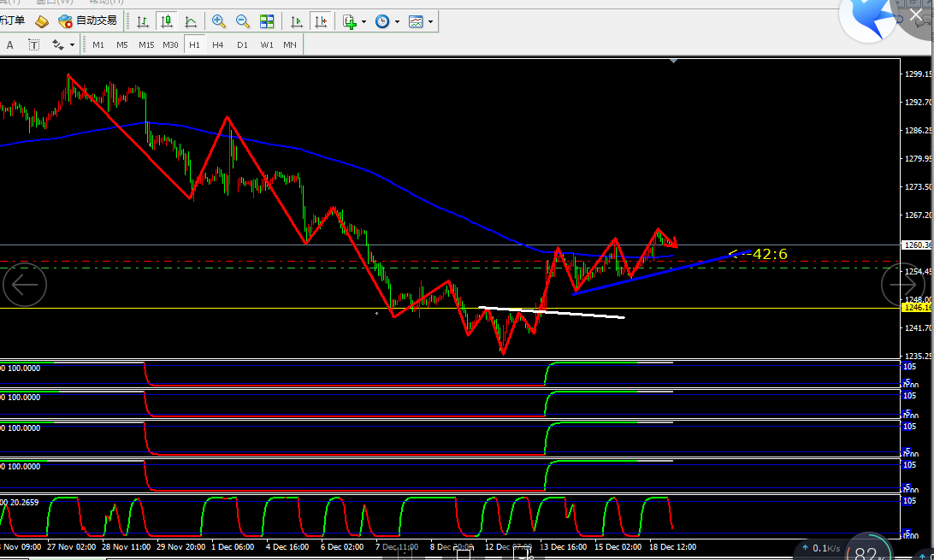Image resolution: width=934 pixels, height=560 pixels.
Task: Click the network speed '0.1K/s' indicator
Action: point(821,548)
